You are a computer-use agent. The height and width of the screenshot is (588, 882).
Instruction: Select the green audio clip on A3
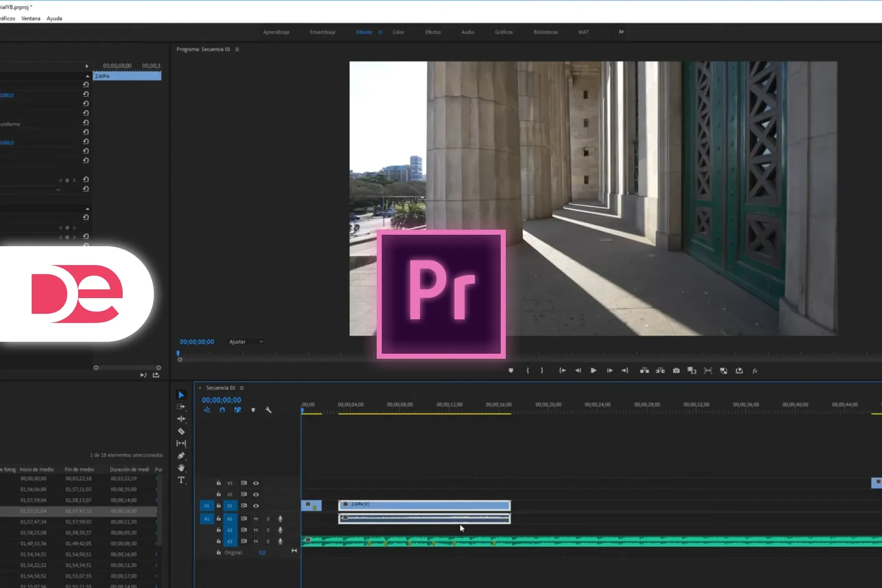tap(592, 542)
